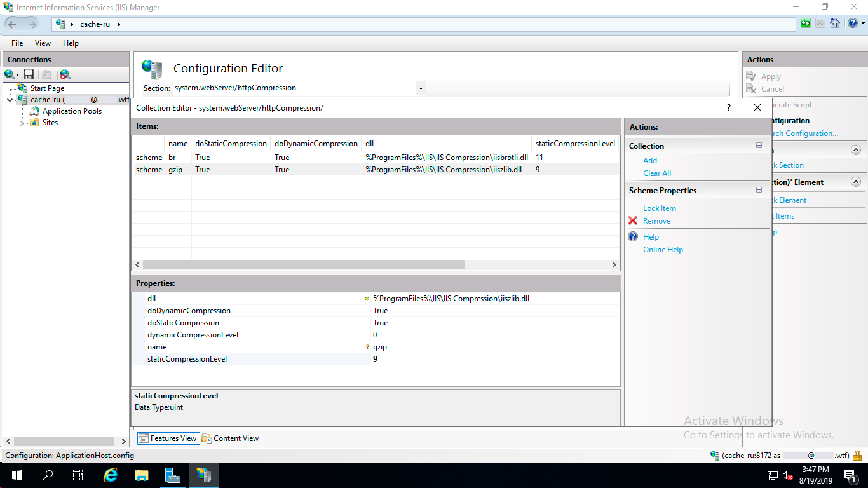Click the doStaticCompression property value True
Viewport: 868px width, 488px height.
380,323
